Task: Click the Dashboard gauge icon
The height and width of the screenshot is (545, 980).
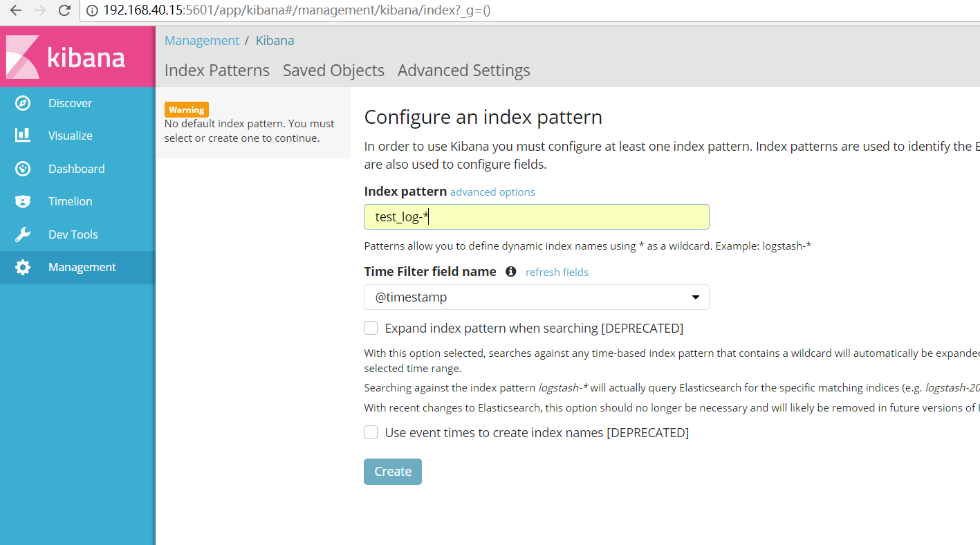Action: click(x=23, y=169)
